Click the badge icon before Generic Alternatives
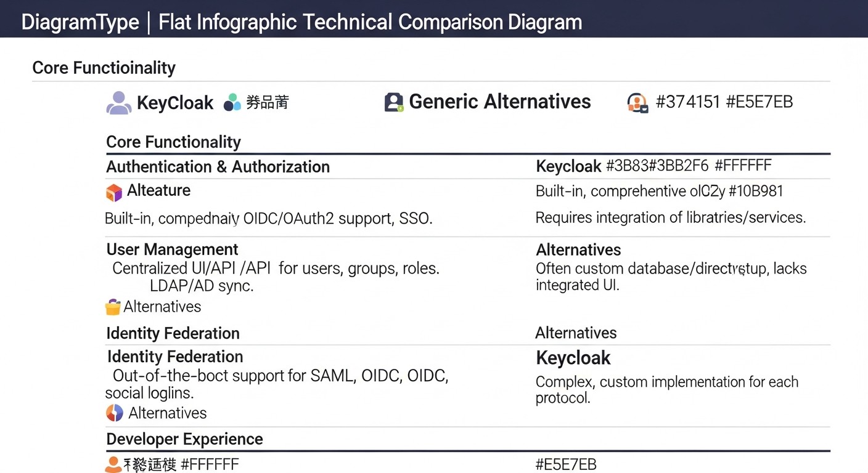The image size is (868, 473). coord(394,102)
